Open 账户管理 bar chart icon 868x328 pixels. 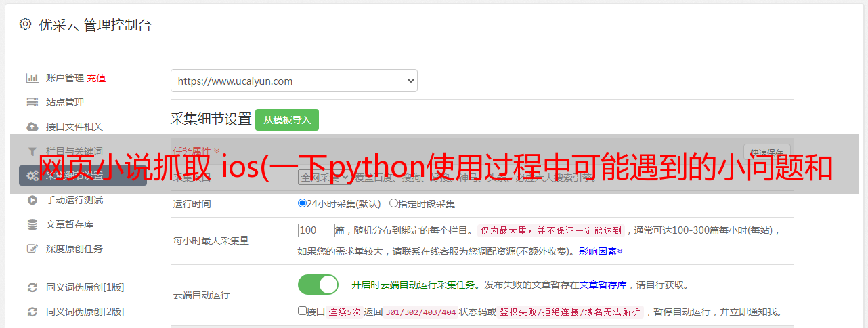32,78
